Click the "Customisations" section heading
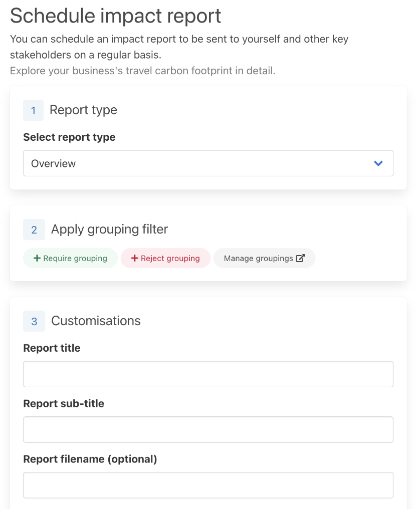This screenshot has width=420, height=509. 96,321
